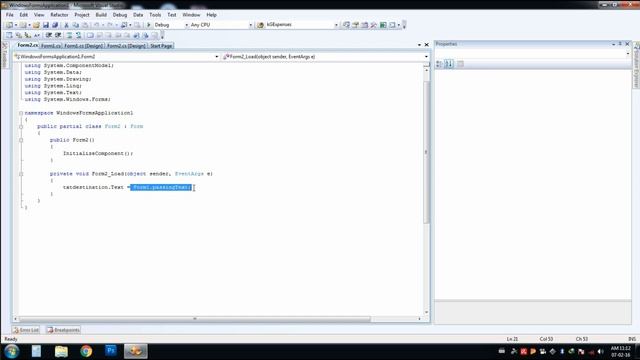Click the Alphabetical sort icon in Properties
Image resolution: width=640 pixels, height=360 pixels.
pyautogui.click(x=449, y=64)
